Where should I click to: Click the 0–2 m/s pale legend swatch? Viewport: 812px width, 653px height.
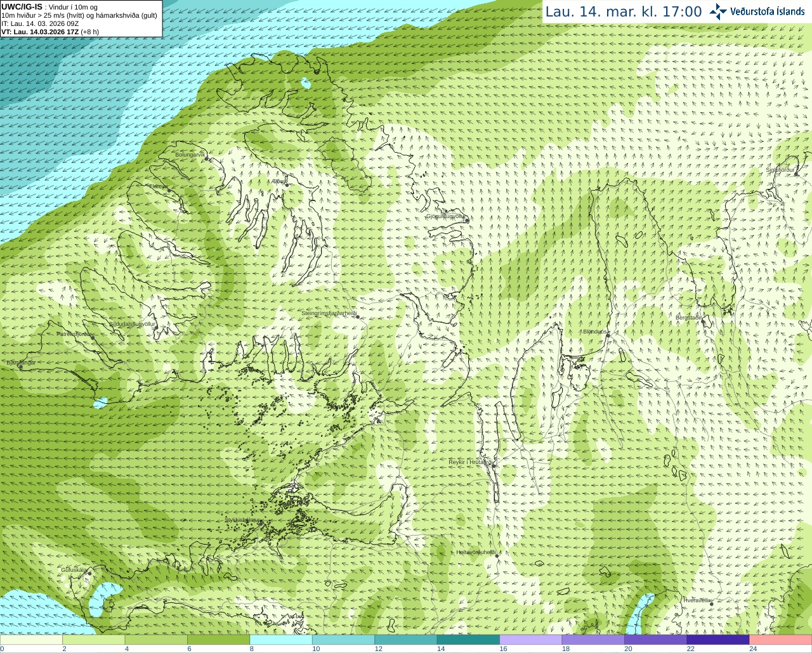[x=31, y=640]
